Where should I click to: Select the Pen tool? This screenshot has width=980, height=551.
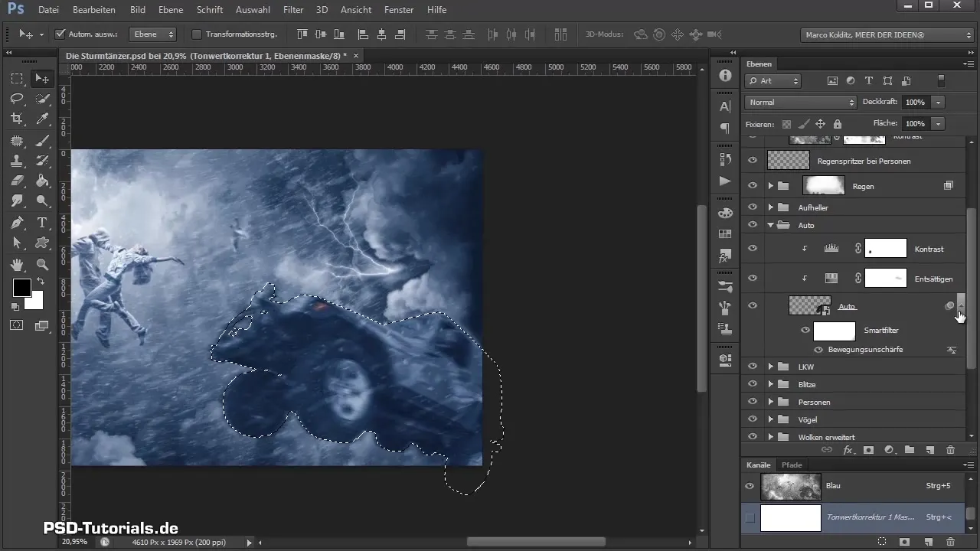(x=17, y=223)
